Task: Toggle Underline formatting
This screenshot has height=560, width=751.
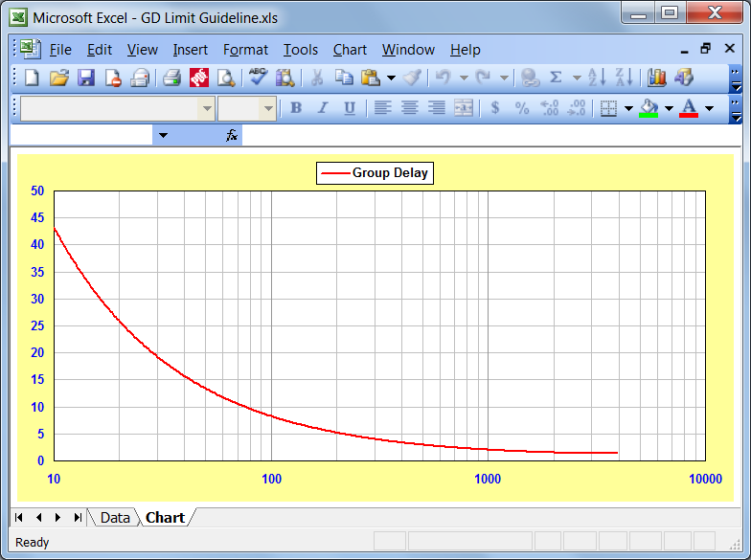Action: click(x=350, y=109)
